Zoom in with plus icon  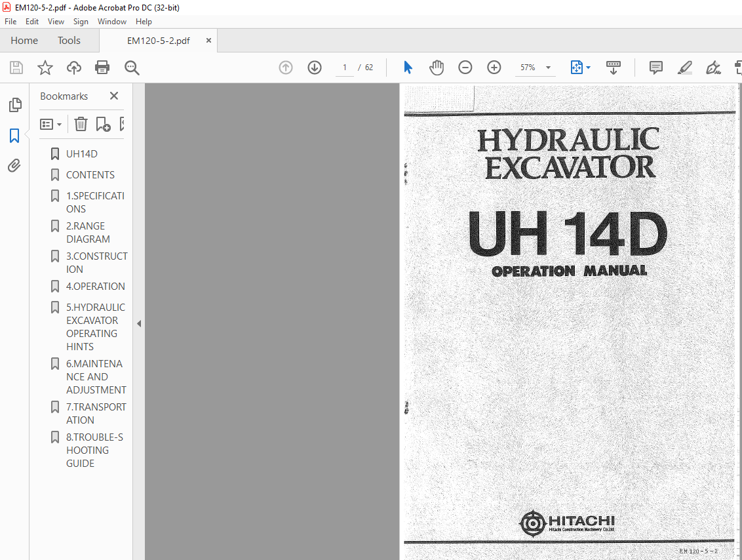coord(494,68)
